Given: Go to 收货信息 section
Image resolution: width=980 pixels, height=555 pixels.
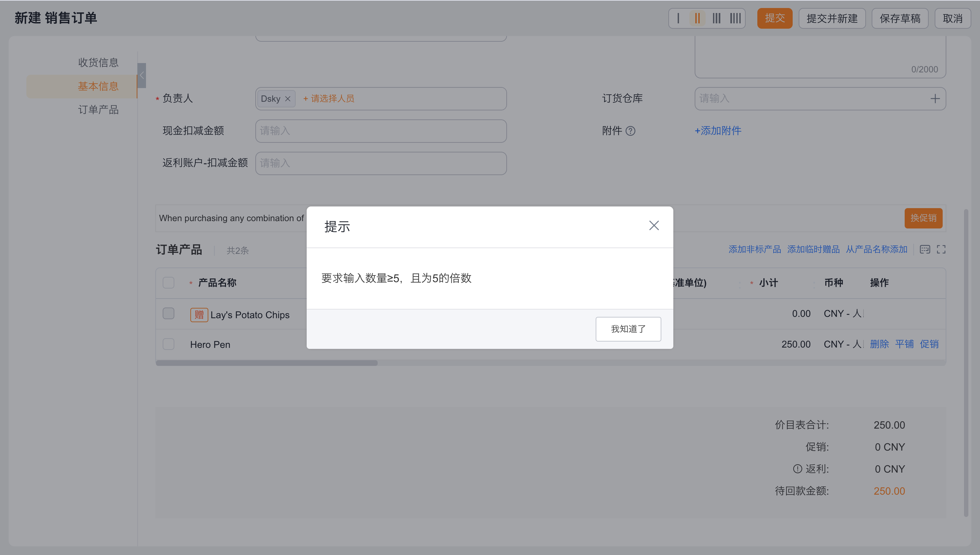Looking at the screenshot, I should [x=98, y=62].
